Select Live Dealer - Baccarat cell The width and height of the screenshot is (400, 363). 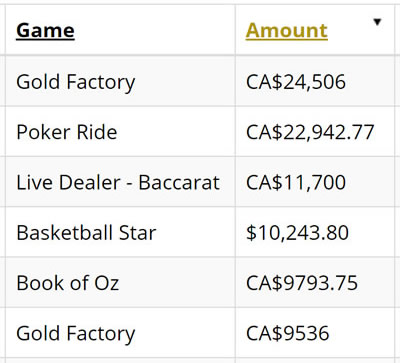pyautogui.click(x=120, y=182)
